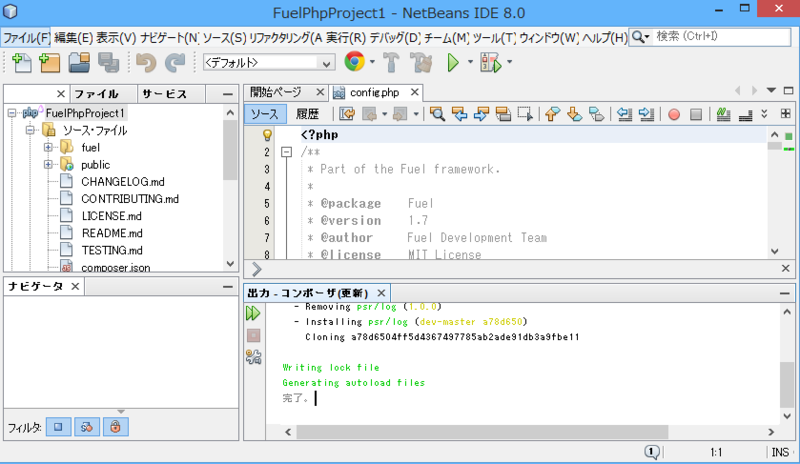Collapse the ソース・ファイル folder node
This screenshot has height=464, width=800.
[30, 130]
